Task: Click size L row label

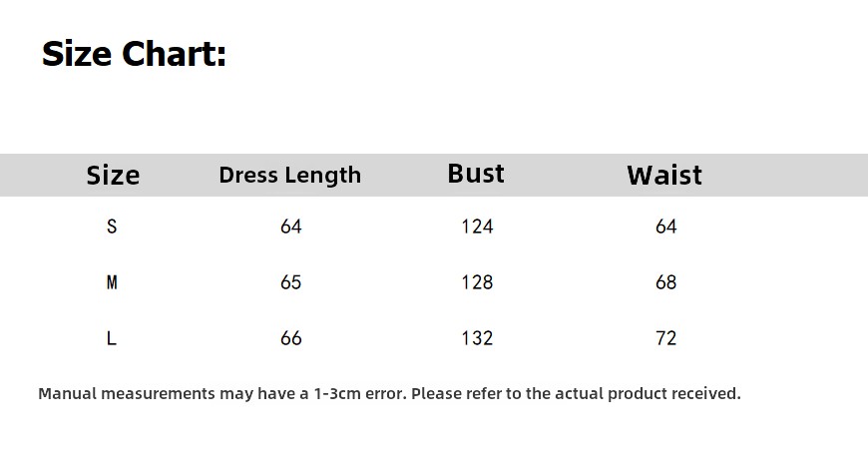Action: [112, 338]
